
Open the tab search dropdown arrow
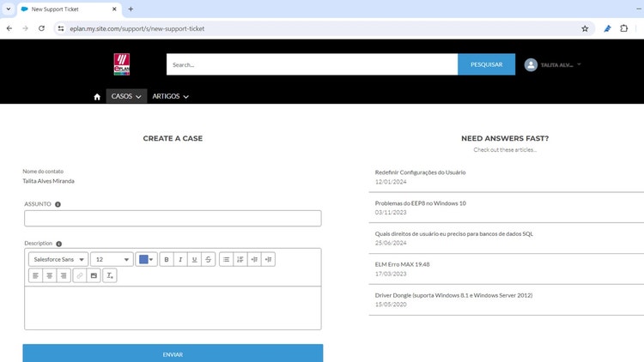pyautogui.click(x=9, y=9)
